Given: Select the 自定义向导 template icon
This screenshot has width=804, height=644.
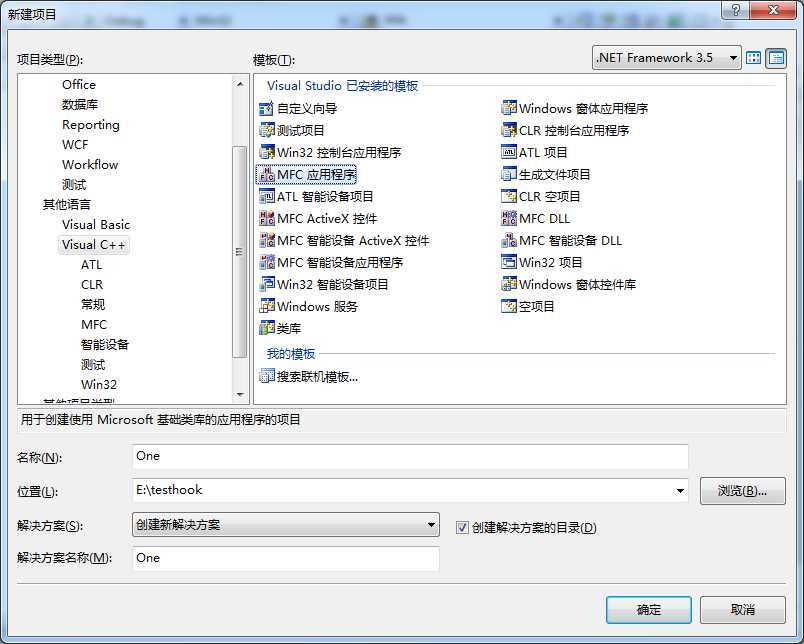Looking at the screenshot, I should pyautogui.click(x=267, y=109).
